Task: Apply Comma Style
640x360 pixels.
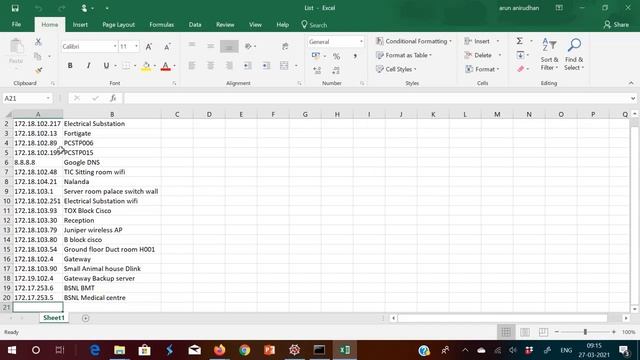Action: click(355, 56)
